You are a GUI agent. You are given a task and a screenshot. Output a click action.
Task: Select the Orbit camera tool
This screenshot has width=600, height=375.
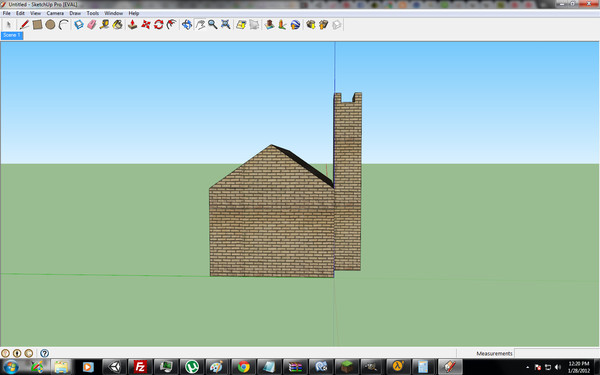pyautogui.click(x=187, y=25)
